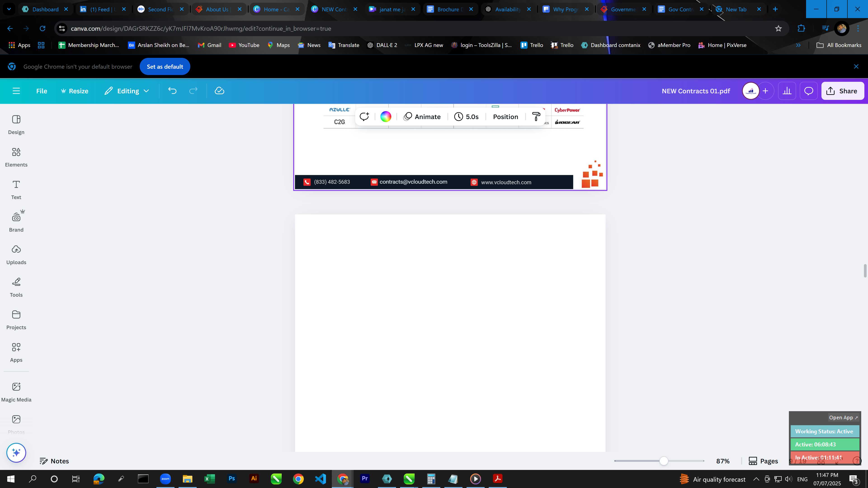This screenshot has width=868, height=488.
Task: Open the Elements panel
Action: (16, 157)
